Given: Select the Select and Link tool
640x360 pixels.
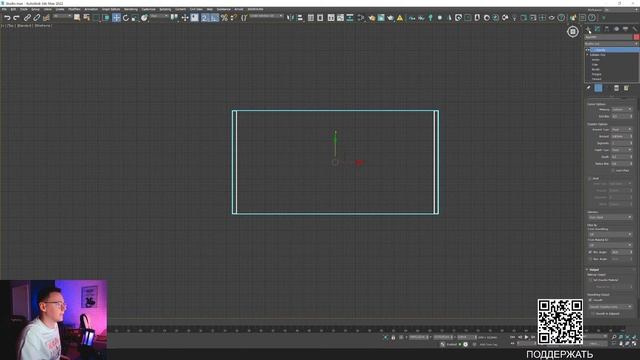Looking at the screenshot, I should pos(27,18).
